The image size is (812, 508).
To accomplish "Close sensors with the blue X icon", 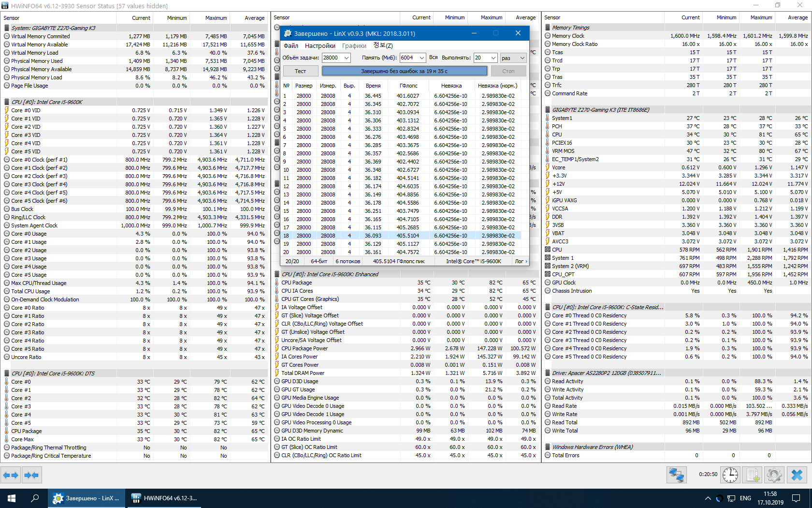I will tap(797, 475).
